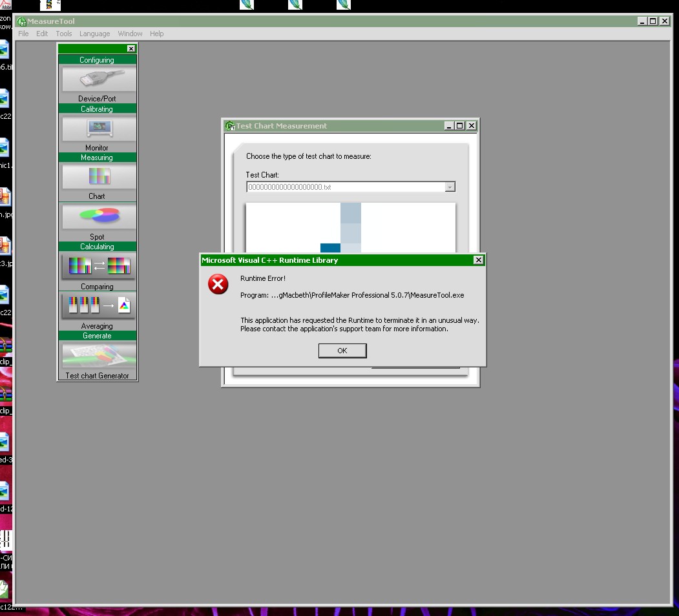The width and height of the screenshot is (679, 616).
Task: Open the Monitor calibration icon
Action: pos(99,128)
